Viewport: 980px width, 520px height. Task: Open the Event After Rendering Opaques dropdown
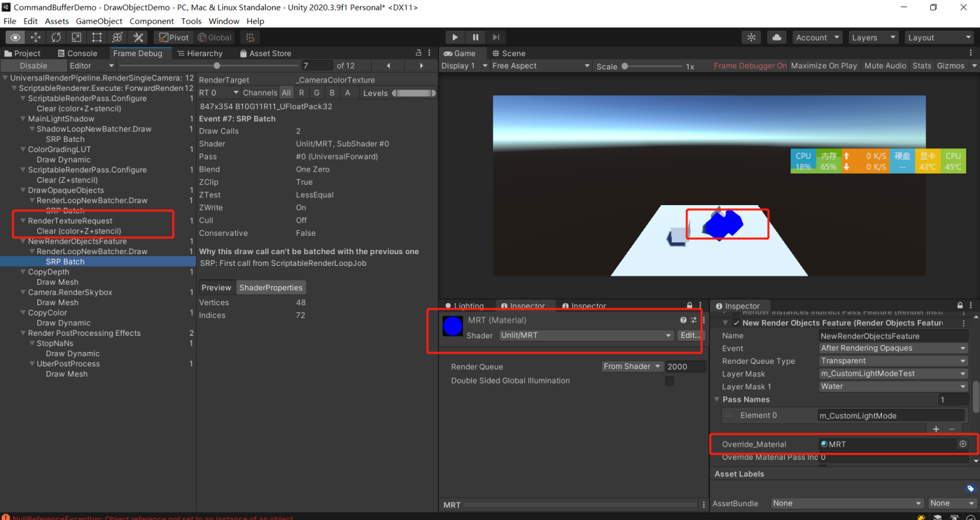point(894,348)
